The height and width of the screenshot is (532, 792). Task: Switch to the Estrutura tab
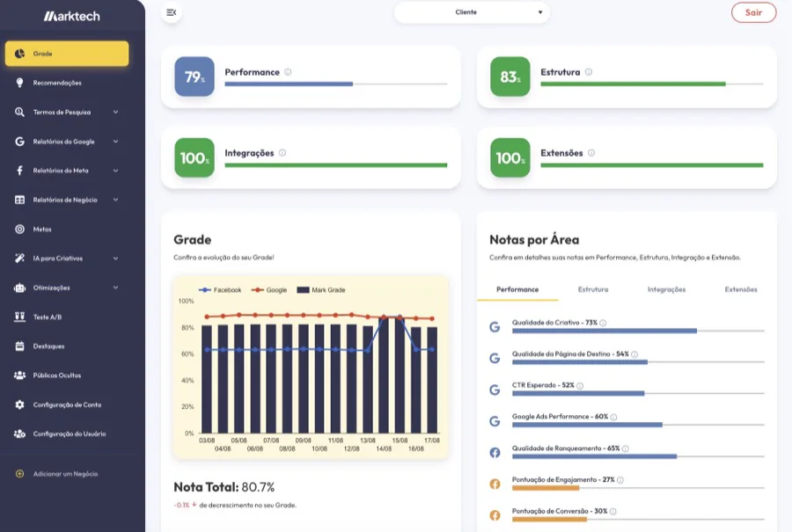(x=593, y=289)
